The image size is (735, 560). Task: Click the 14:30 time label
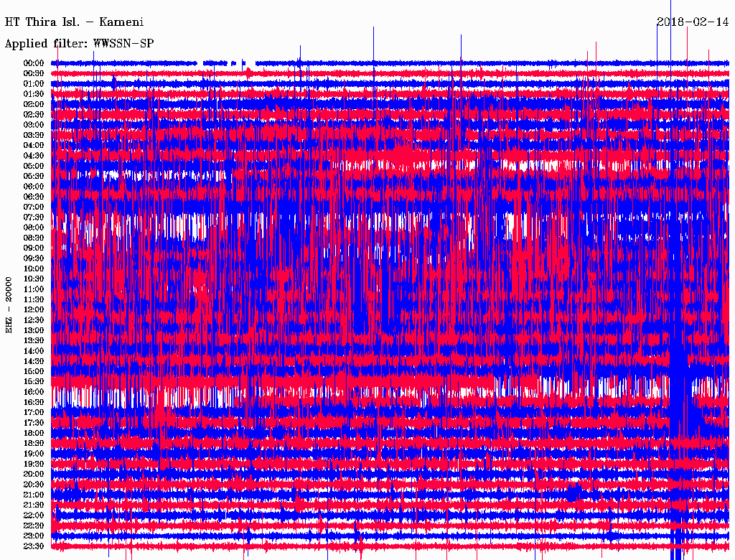(34, 361)
